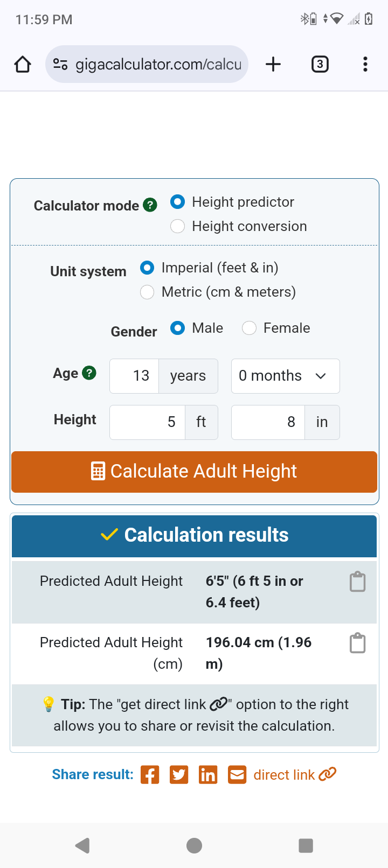Click the Age help question mark
The image size is (388, 868).
coord(89,373)
